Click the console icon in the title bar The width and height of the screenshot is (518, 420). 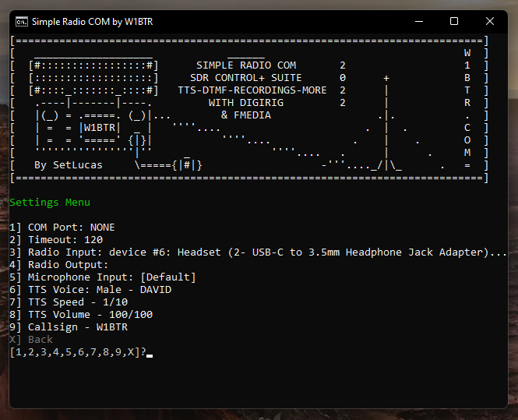22,22
